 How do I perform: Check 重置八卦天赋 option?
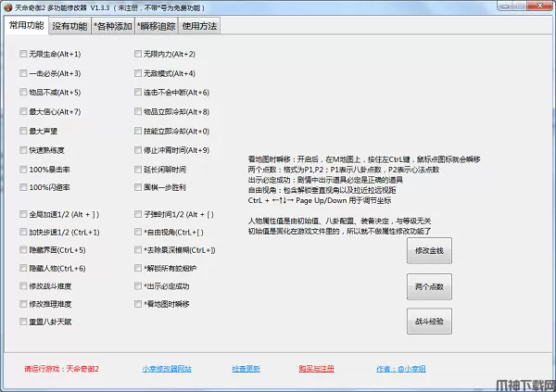(23, 322)
